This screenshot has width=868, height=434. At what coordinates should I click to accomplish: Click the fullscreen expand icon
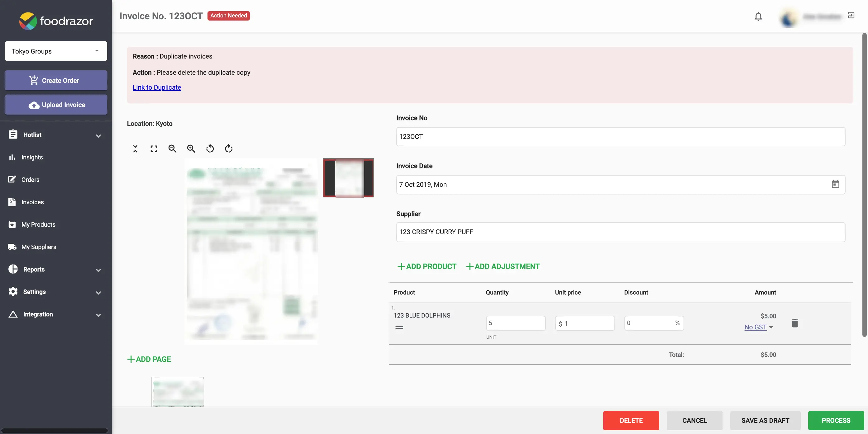tap(154, 149)
